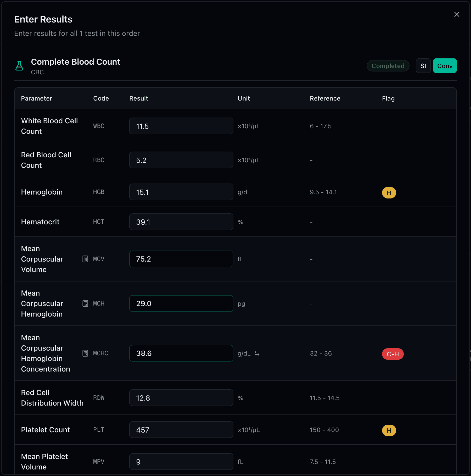
Task: Click the calculator icon next to MCHC
Action: (x=85, y=353)
